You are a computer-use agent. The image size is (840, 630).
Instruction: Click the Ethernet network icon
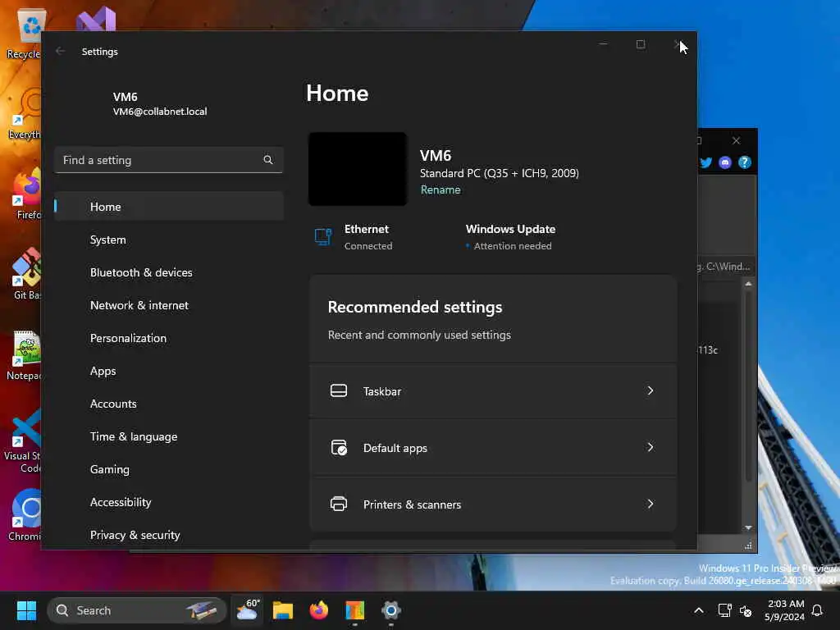[x=323, y=236]
